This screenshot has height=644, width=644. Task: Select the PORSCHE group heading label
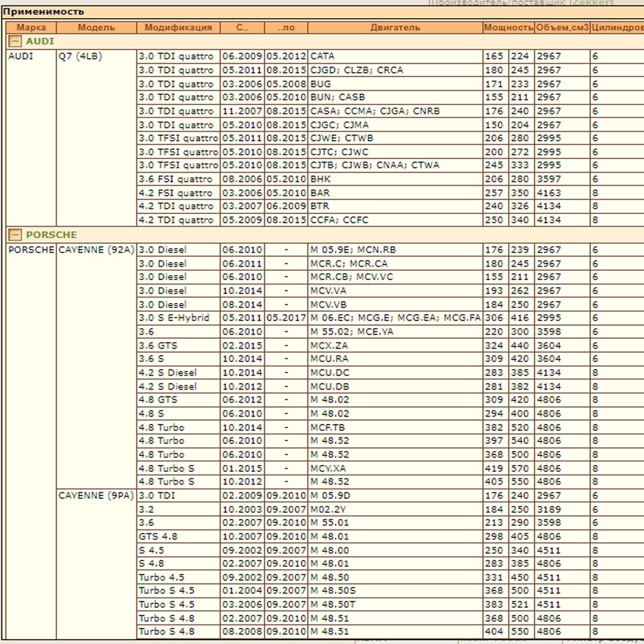tap(51, 235)
